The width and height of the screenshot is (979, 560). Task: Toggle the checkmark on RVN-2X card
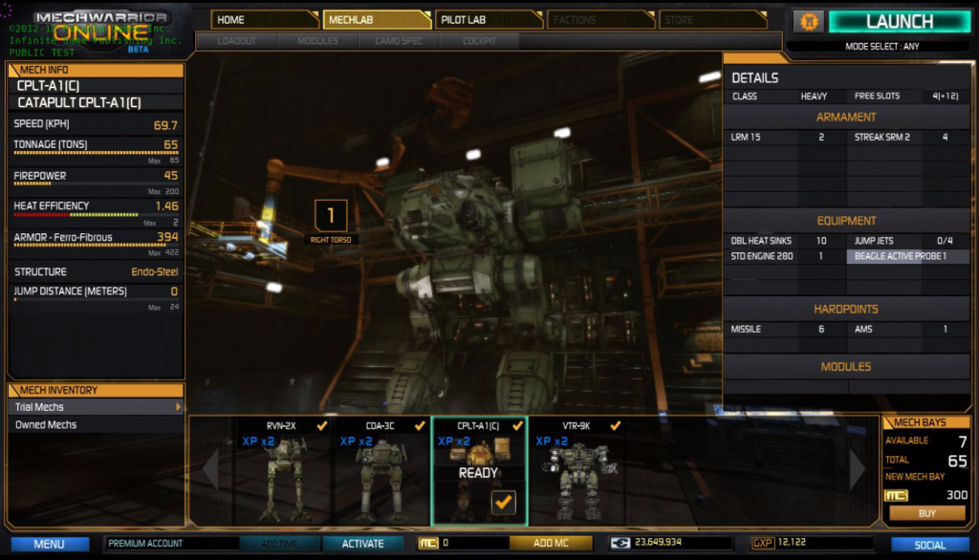click(322, 425)
